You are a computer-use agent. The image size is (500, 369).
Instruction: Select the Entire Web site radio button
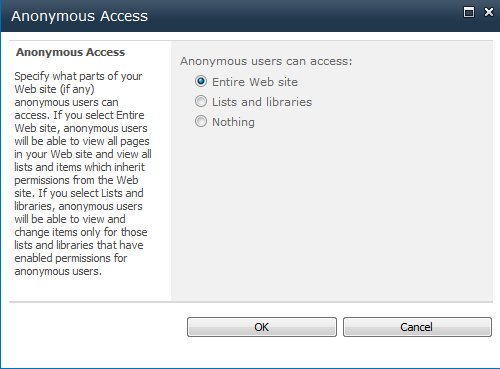(201, 81)
